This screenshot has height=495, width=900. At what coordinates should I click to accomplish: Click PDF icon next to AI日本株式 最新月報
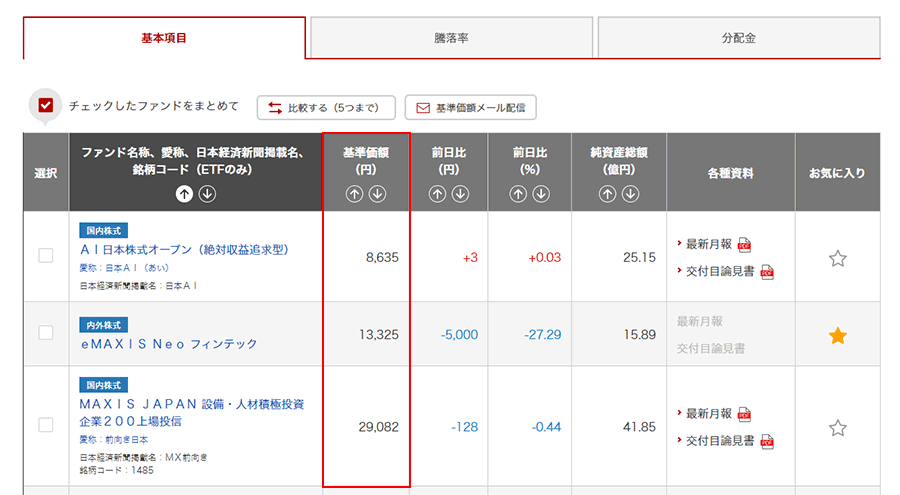point(744,245)
